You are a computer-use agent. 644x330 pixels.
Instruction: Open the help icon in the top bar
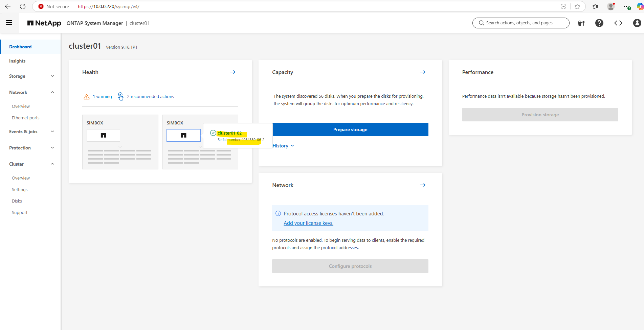[599, 23]
